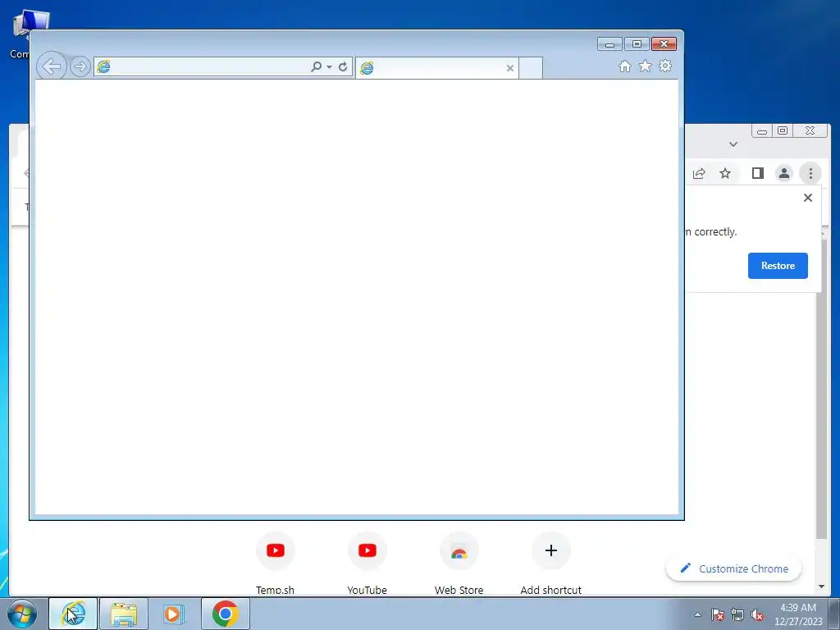Close the Chrome window

[810, 131]
